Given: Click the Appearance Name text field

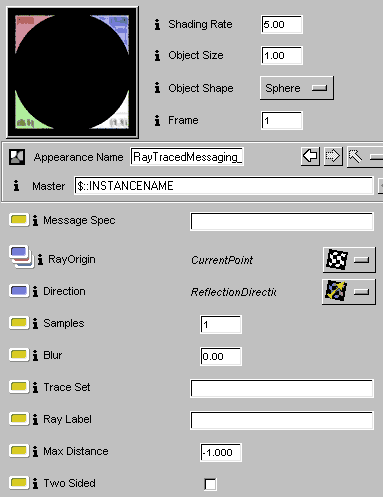Looking at the screenshot, I should [187, 157].
